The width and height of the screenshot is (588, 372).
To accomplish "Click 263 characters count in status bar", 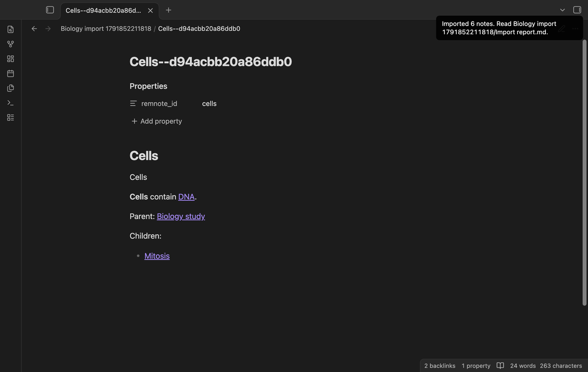I will point(561,366).
